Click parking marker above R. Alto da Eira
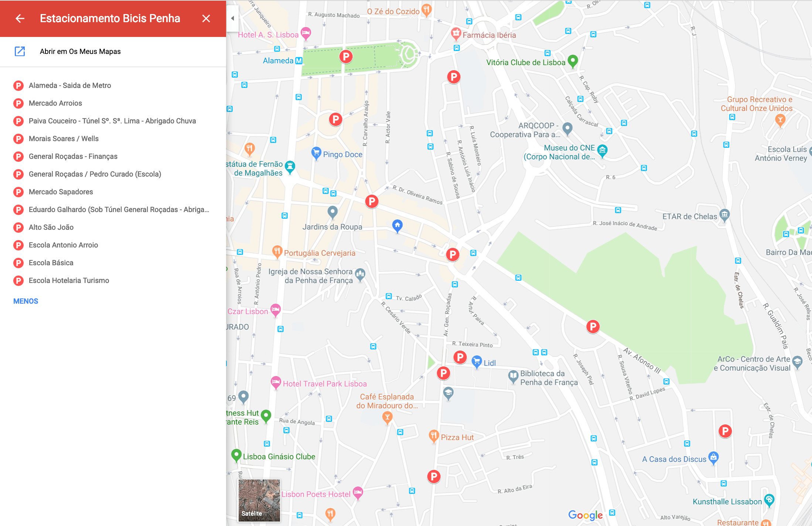 click(x=434, y=477)
